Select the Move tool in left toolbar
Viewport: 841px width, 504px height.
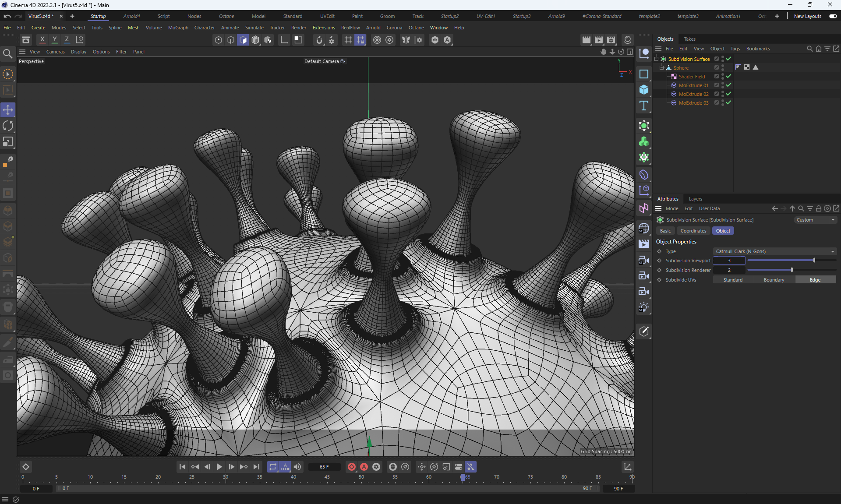[x=8, y=110]
